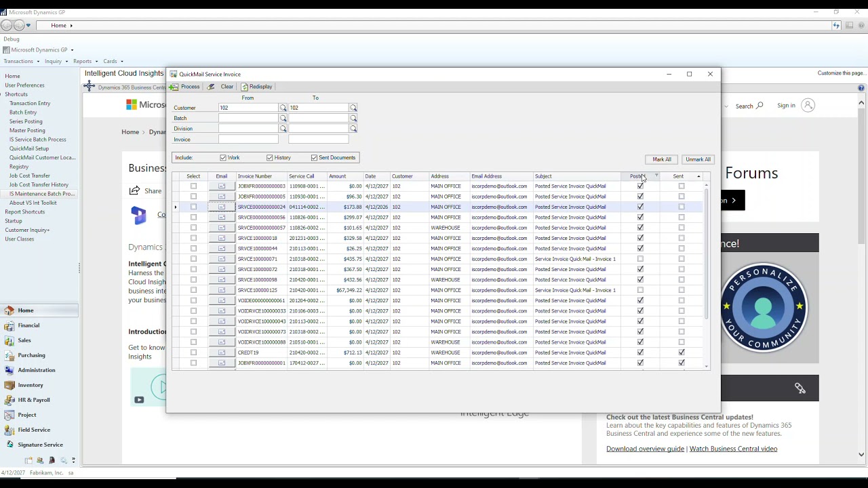Check Select box for SRVCE00000000057 row
This screenshot has height=488, width=868.
(x=193, y=228)
